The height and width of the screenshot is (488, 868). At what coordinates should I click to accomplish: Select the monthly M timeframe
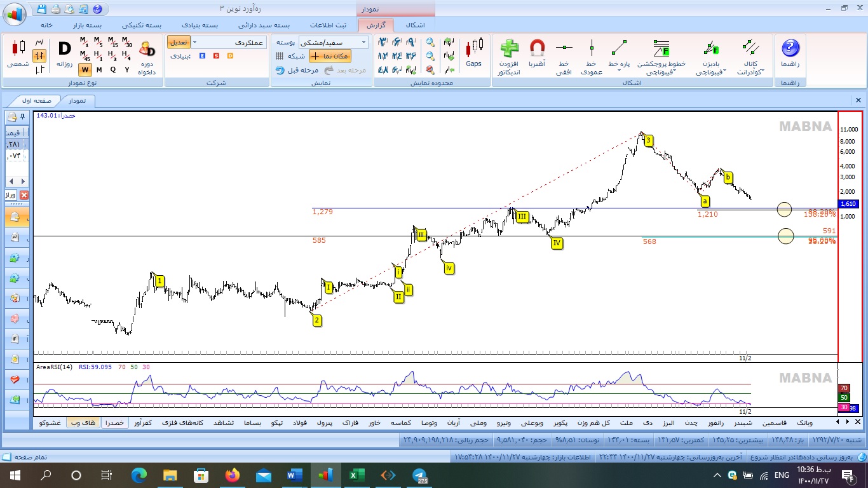pos(99,70)
